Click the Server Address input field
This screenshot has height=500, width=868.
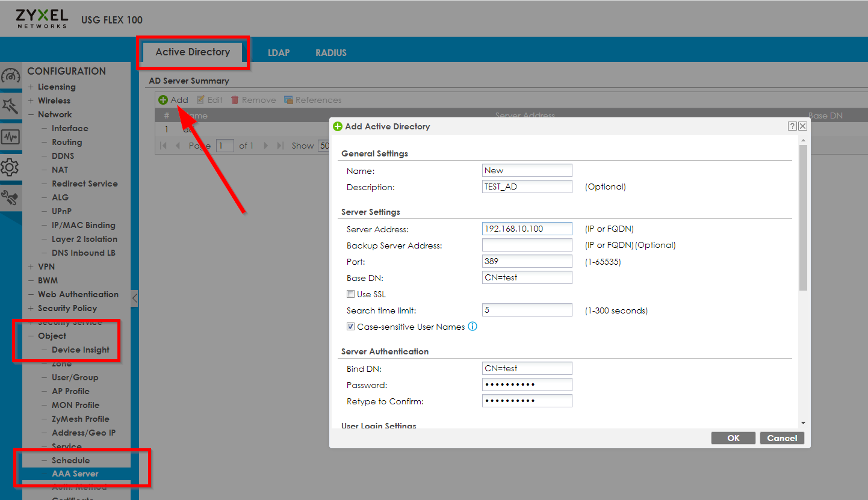(527, 229)
